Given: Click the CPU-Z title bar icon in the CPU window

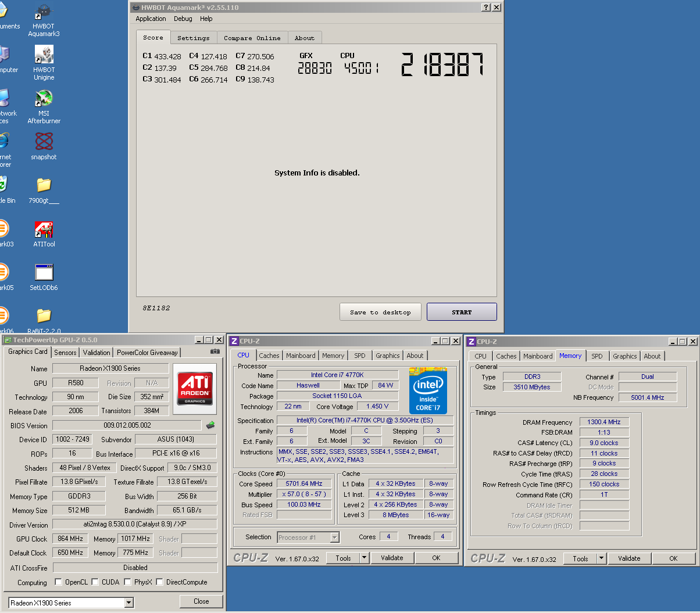Looking at the screenshot, I should tap(234, 341).
